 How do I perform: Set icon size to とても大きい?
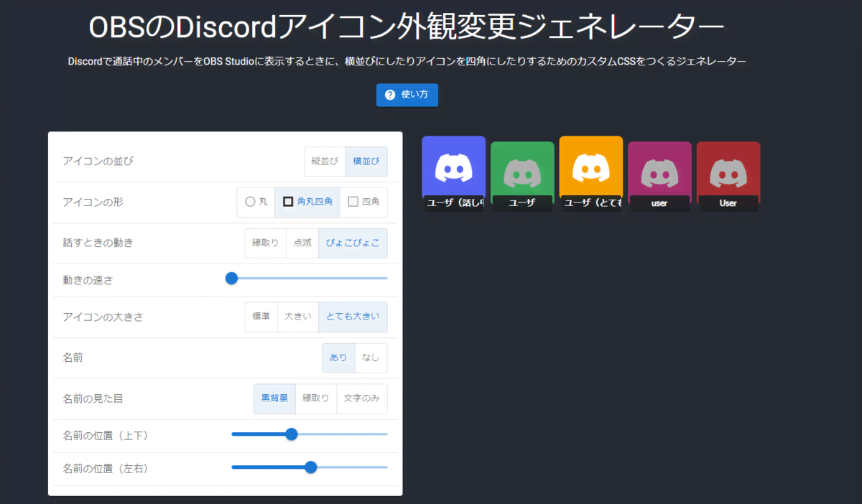click(x=353, y=317)
